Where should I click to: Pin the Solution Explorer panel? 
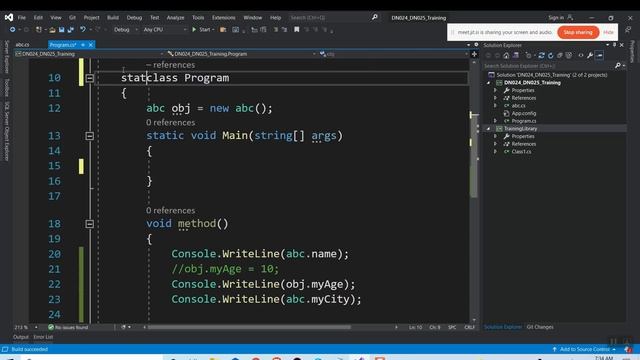(614, 45)
